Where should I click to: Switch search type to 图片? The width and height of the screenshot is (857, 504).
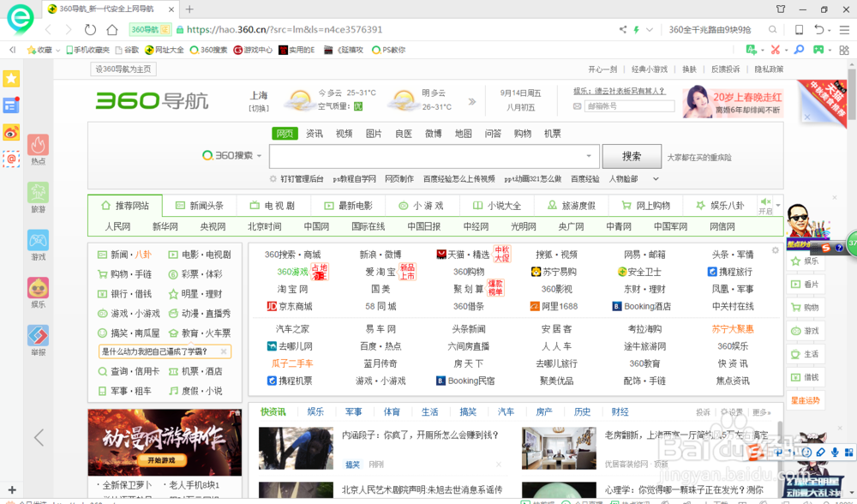click(x=374, y=134)
